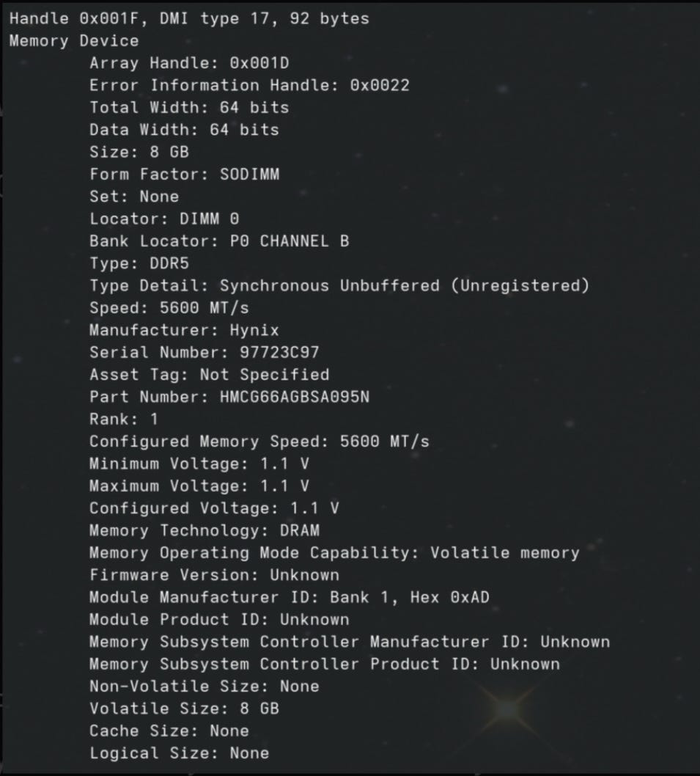Click the 'Type: DDR5' line
Viewport: 700px width, 776px height.
(139, 263)
